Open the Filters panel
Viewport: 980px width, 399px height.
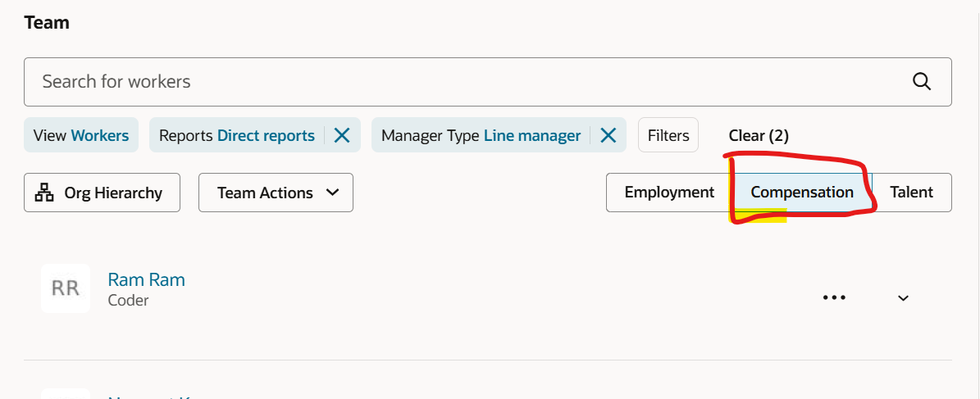click(x=668, y=135)
